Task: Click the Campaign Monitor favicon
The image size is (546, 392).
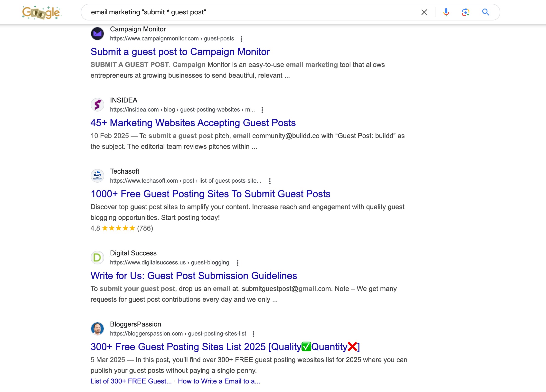Action: click(97, 34)
